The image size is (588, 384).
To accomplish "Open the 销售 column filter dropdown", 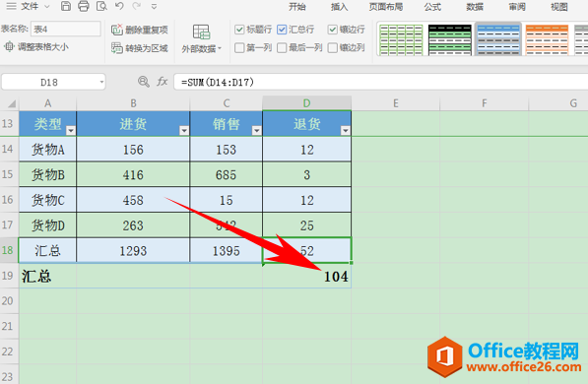I will (x=256, y=130).
